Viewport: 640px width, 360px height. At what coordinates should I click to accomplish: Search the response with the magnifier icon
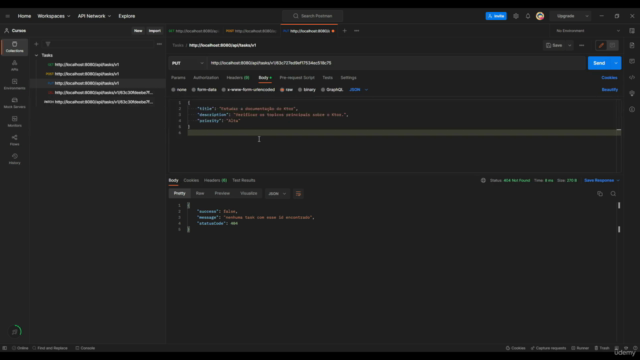[613, 194]
